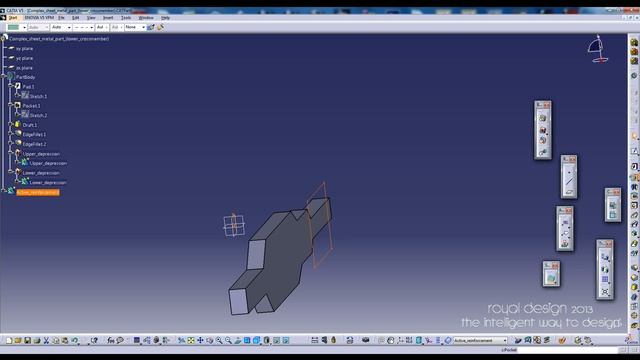
Task: Open the ENOVIA V5 VPM menu
Action: click(x=39, y=18)
